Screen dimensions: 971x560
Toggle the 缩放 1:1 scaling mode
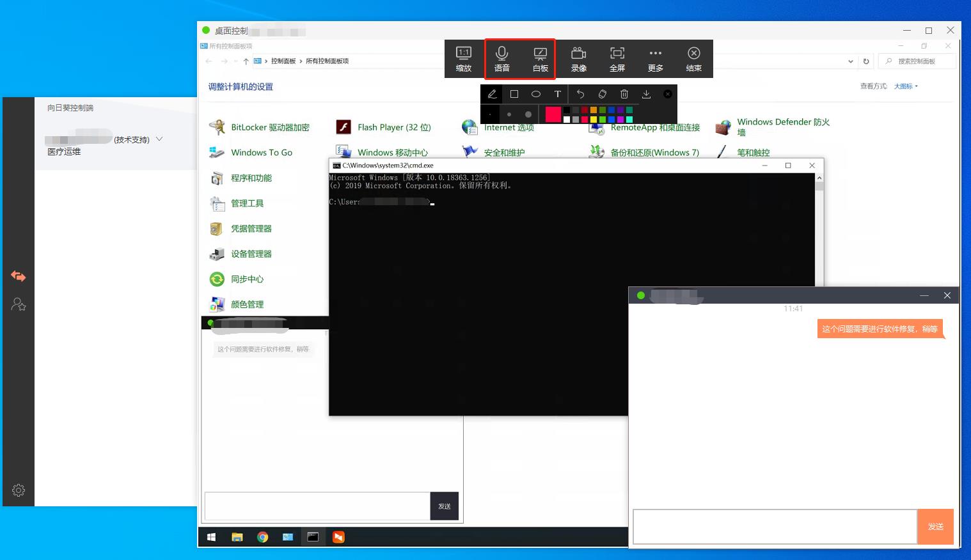pyautogui.click(x=463, y=59)
